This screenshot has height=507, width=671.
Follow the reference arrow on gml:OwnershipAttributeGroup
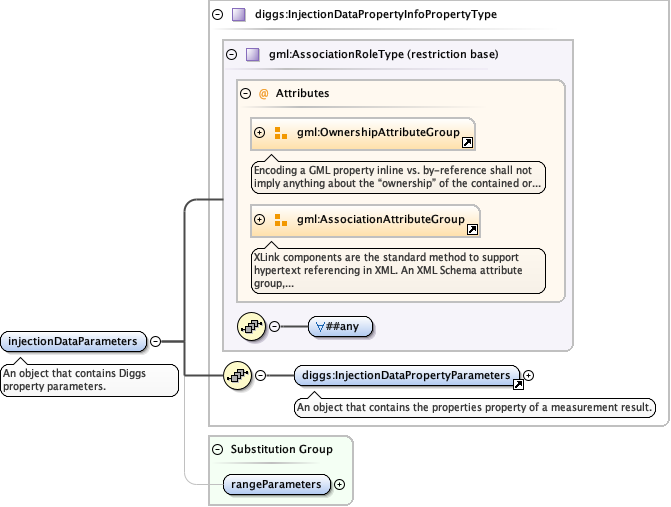pos(466,143)
